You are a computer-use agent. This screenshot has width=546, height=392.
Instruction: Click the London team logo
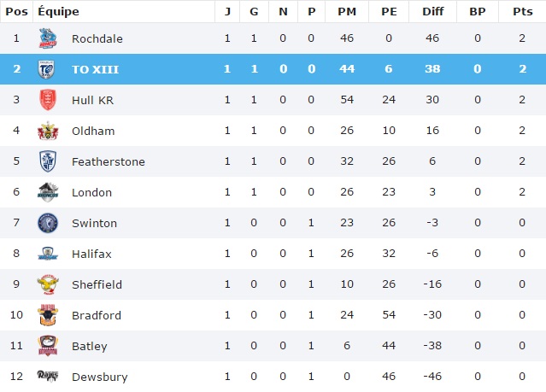(x=47, y=192)
